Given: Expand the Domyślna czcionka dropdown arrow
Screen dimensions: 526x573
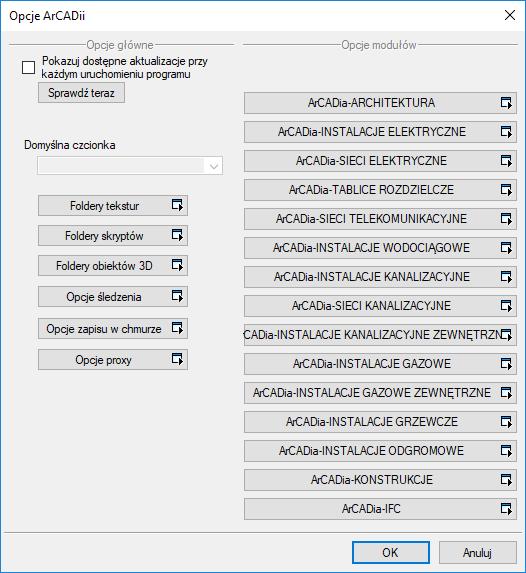Looking at the screenshot, I should pyautogui.click(x=214, y=166).
